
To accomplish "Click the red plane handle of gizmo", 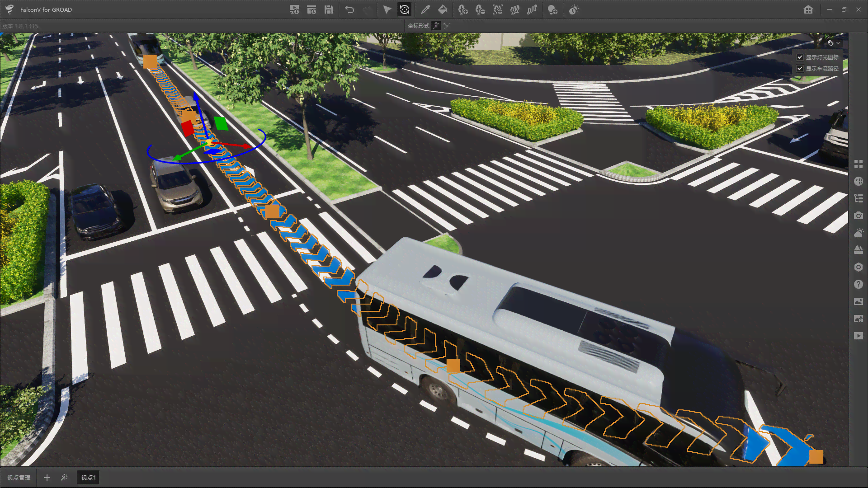I will pyautogui.click(x=188, y=128).
